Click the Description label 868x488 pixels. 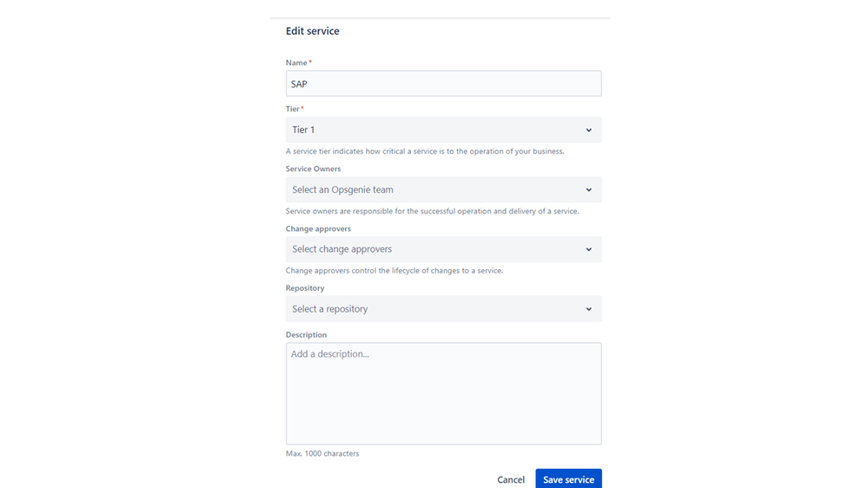[306, 334]
